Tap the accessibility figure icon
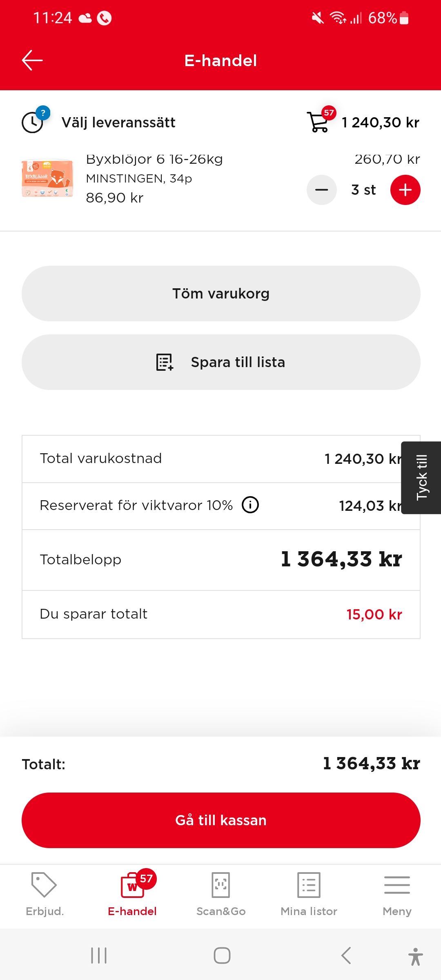The image size is (441, 980). click(x=415, y=956)
